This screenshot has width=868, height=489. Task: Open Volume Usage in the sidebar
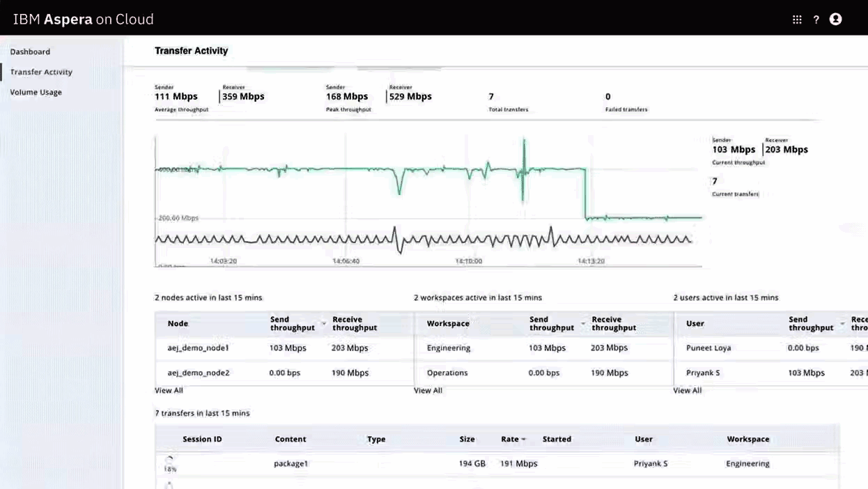pos(36,92)
